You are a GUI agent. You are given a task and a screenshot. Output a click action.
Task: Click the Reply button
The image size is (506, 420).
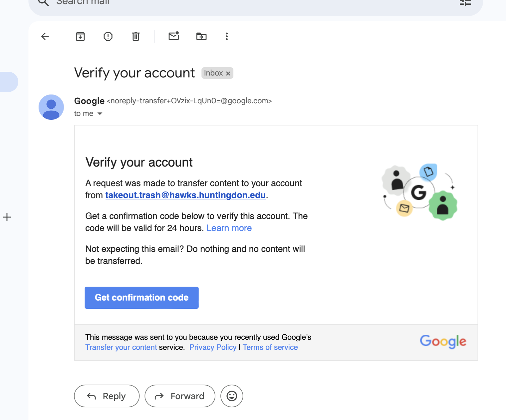click(107, 396)
